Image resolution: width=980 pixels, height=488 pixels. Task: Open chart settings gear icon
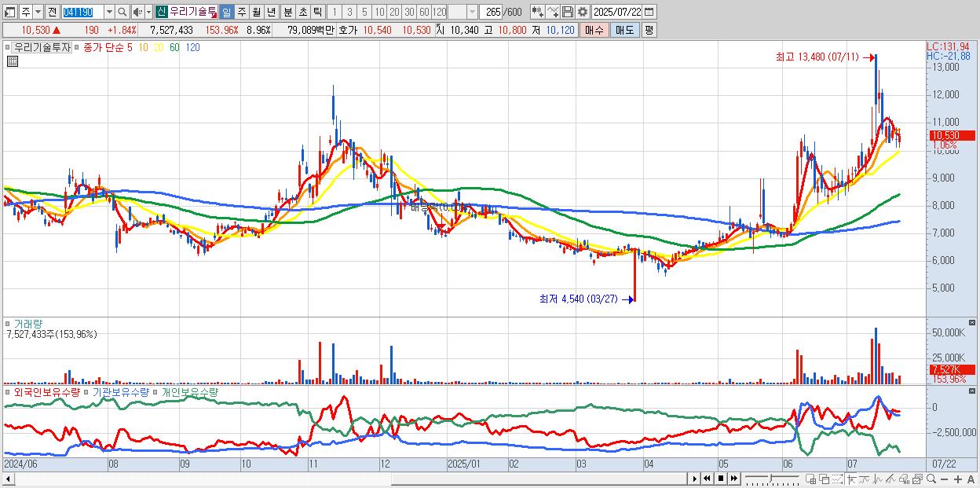pos(582,12)
